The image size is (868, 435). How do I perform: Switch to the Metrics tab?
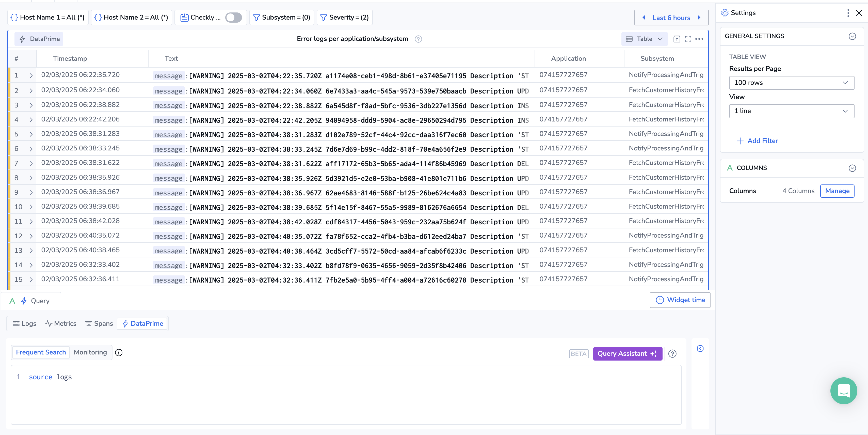click(60, 323)
